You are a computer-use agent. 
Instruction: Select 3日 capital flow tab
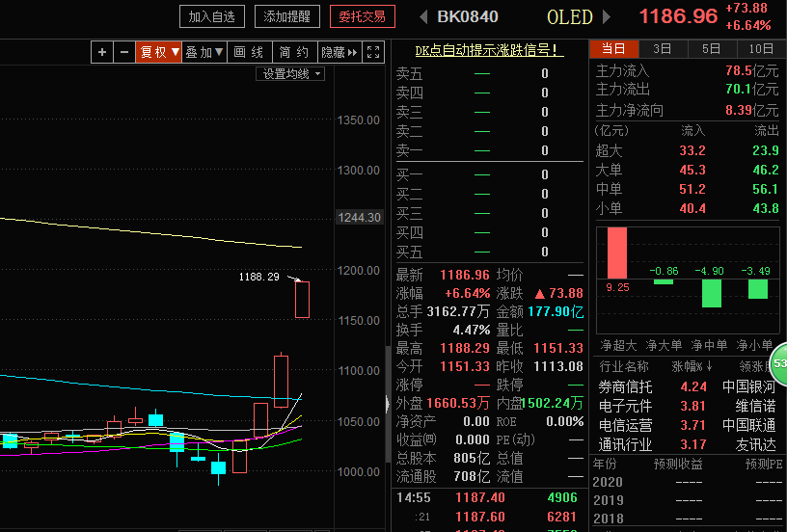click(x=662, y=48)
